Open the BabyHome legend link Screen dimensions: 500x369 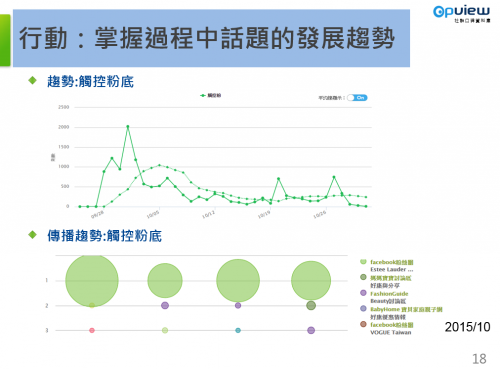tap(406, 309)
